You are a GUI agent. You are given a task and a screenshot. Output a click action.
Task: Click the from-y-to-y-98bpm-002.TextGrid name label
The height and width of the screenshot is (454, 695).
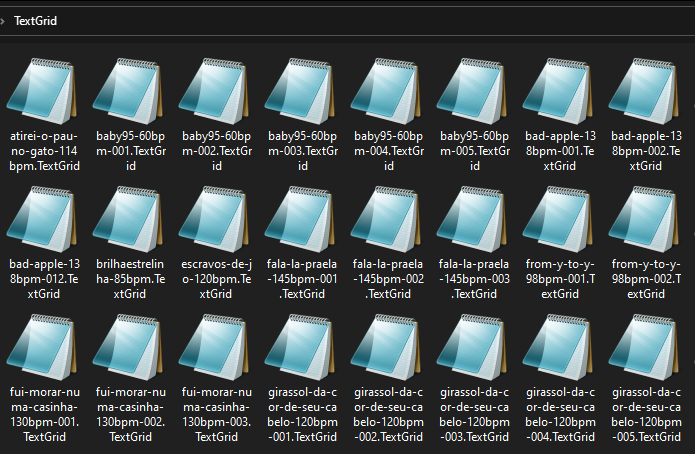(645, 280)
